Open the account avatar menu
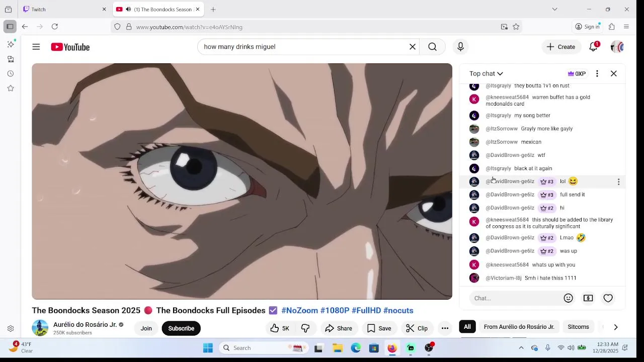 (x=617, y=47)
